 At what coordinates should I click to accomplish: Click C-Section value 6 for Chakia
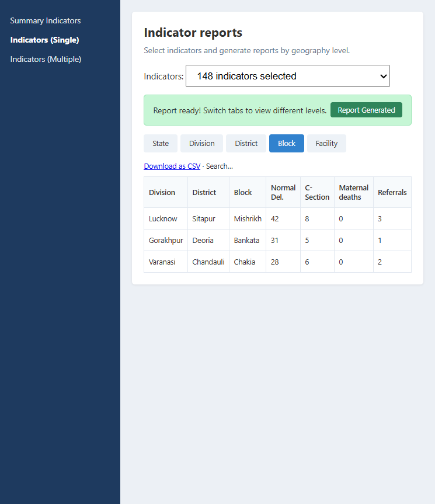pyautogui.click(x=317, y=262)
